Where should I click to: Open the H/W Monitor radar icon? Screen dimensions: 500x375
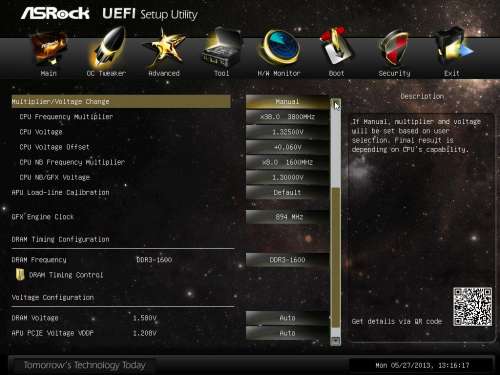pos(279,47)
